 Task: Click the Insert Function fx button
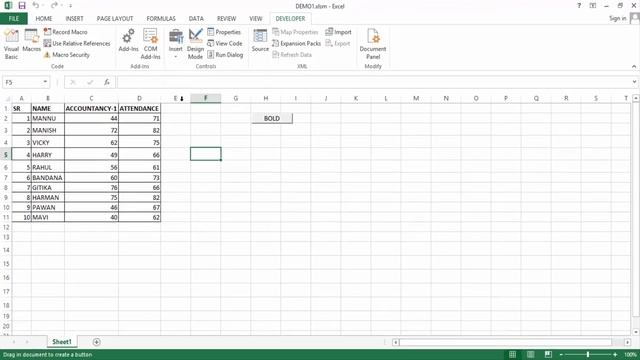(x=107, y=82)
